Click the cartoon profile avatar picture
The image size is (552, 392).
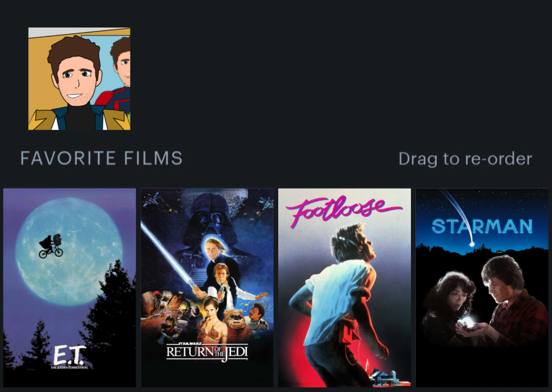pyautogui.click(x=79, y=79)
